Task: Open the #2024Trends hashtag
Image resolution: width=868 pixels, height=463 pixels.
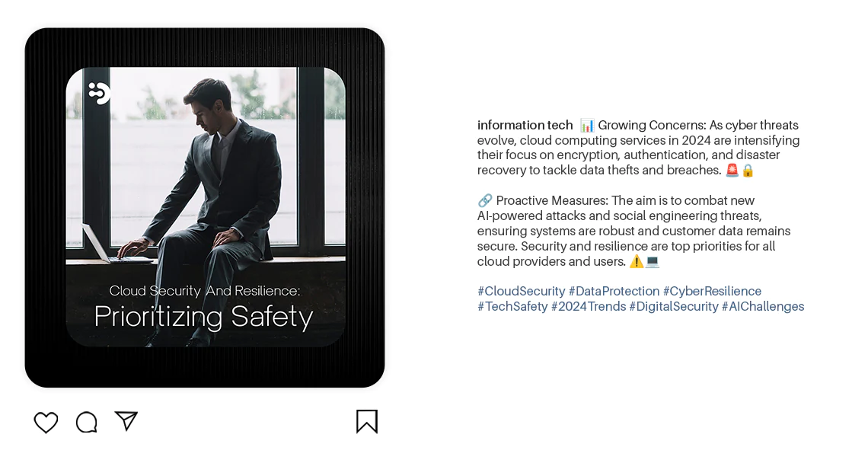Action: coord(589,306)
